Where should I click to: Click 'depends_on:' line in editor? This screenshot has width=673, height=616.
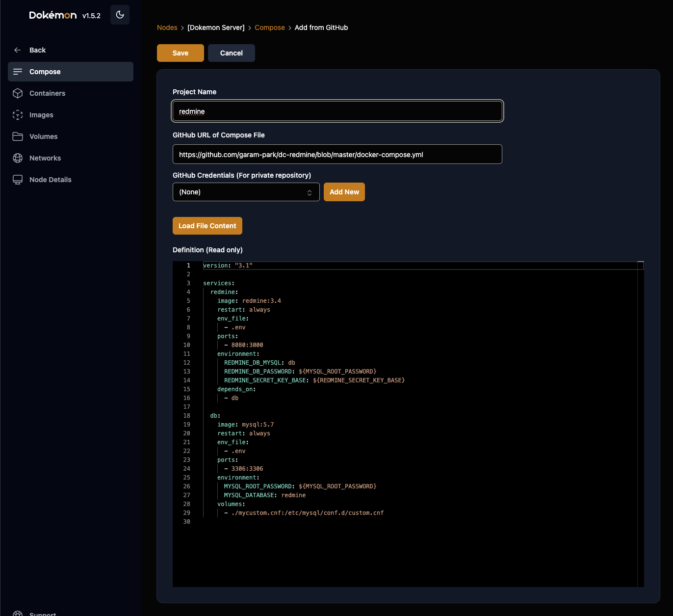(236, 389)
